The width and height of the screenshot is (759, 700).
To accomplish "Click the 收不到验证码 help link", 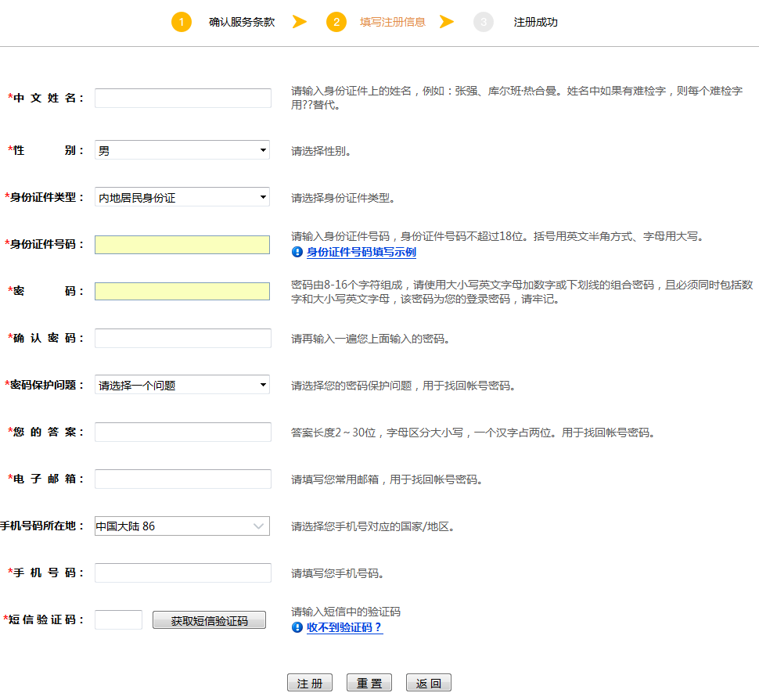I will coord(345,628).
